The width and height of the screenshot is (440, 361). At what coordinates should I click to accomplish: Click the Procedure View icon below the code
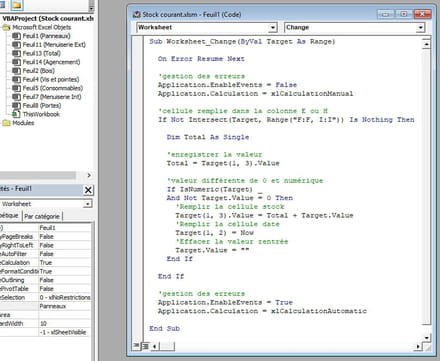(x=137, y=346)
